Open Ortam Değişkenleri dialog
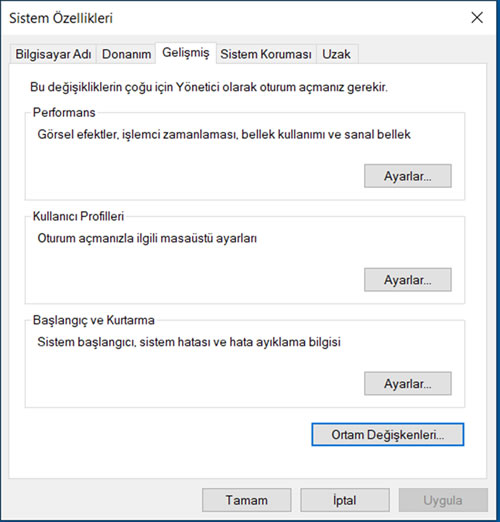Screen dimensions: 500x522 (x=388, y=435)
